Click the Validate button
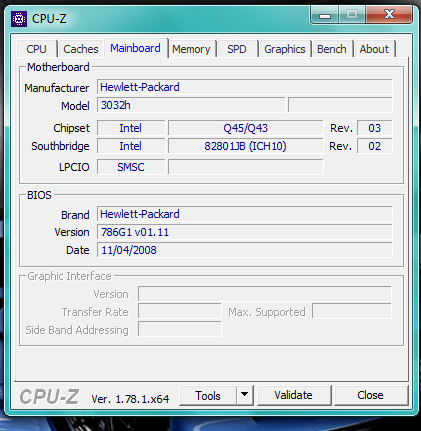This screenshot has height=431, width=421. coord(294,395)
